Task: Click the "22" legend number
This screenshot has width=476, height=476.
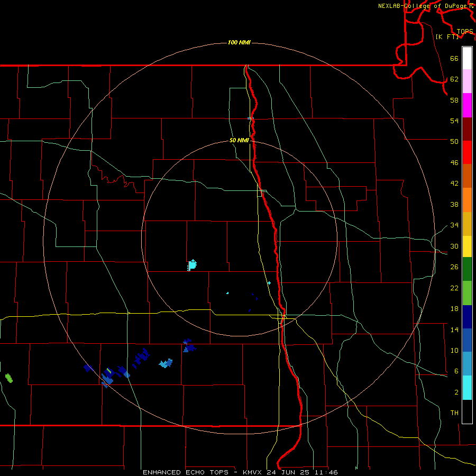Action: tap(454, 288)
